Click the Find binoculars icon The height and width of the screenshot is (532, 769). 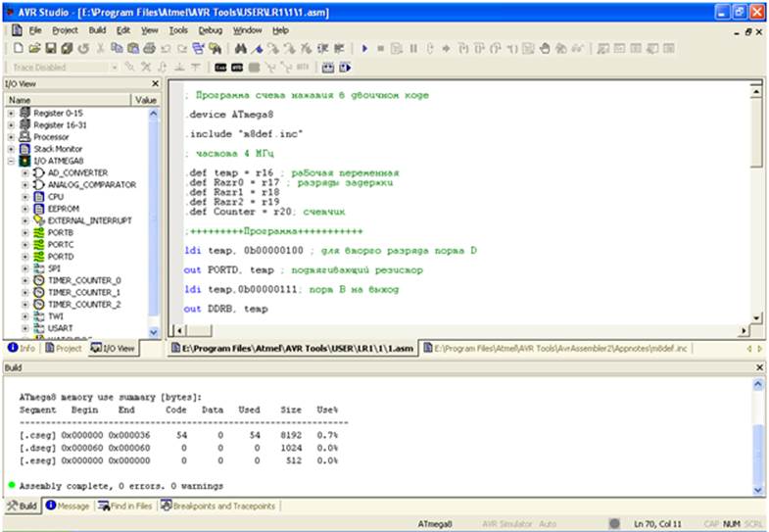240,48
